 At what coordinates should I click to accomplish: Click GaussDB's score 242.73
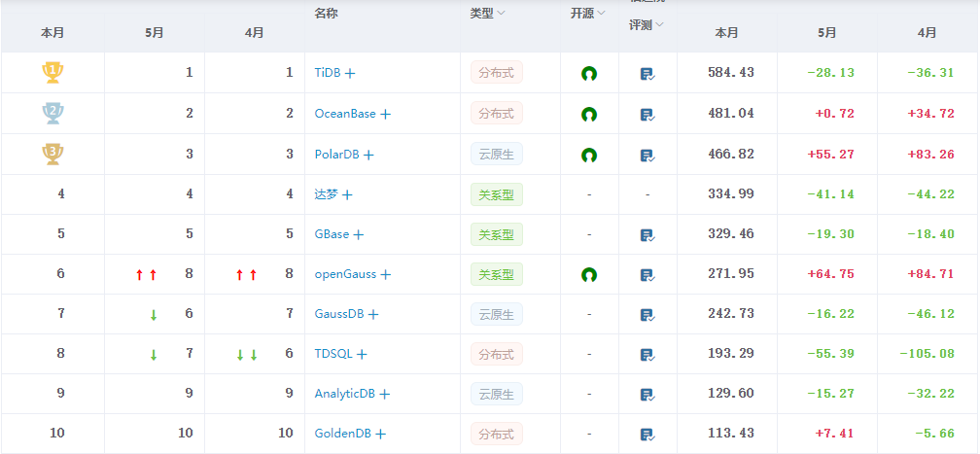(x=731, y=313)
